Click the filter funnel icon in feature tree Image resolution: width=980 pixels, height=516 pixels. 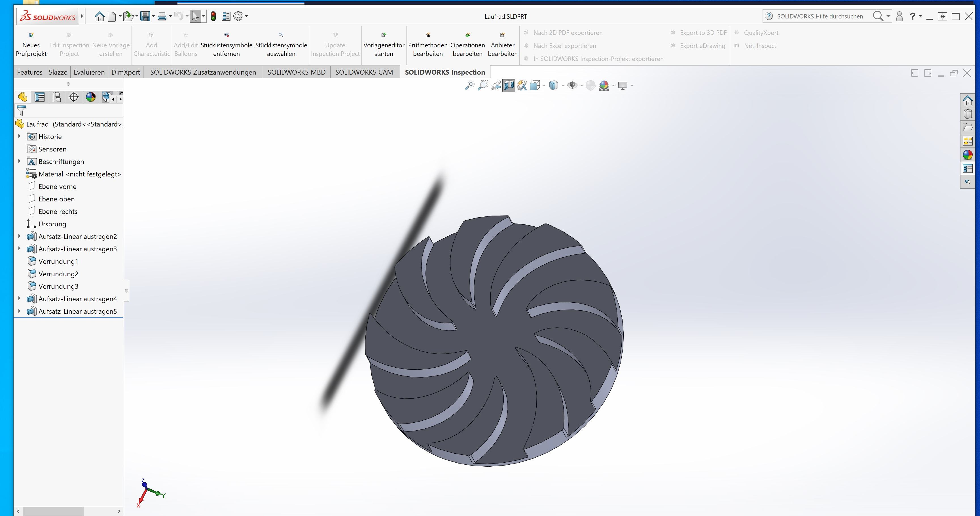tap(21, 111)
